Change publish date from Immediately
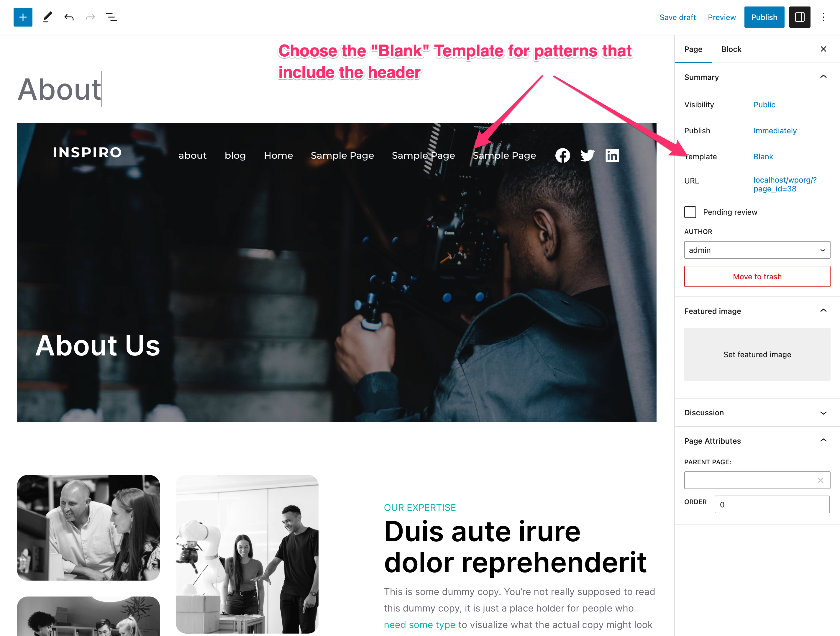This screenshot has height=636, width=840. (775, 131)
